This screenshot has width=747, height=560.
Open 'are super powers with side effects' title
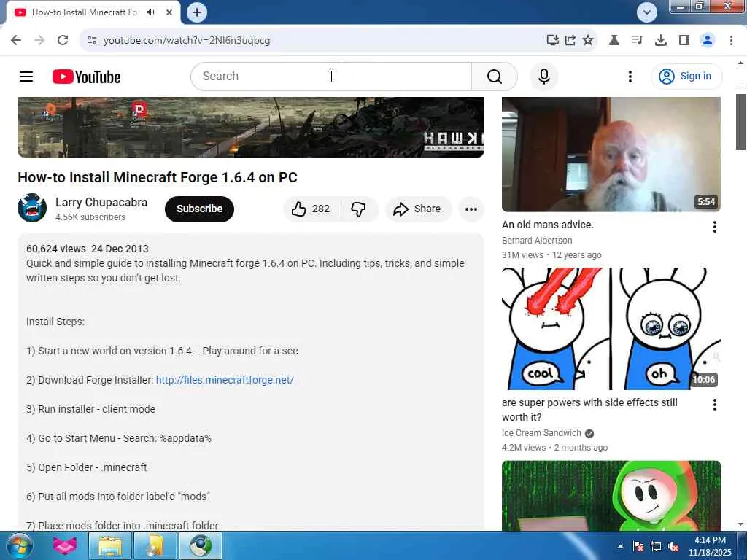click(589, 410)
